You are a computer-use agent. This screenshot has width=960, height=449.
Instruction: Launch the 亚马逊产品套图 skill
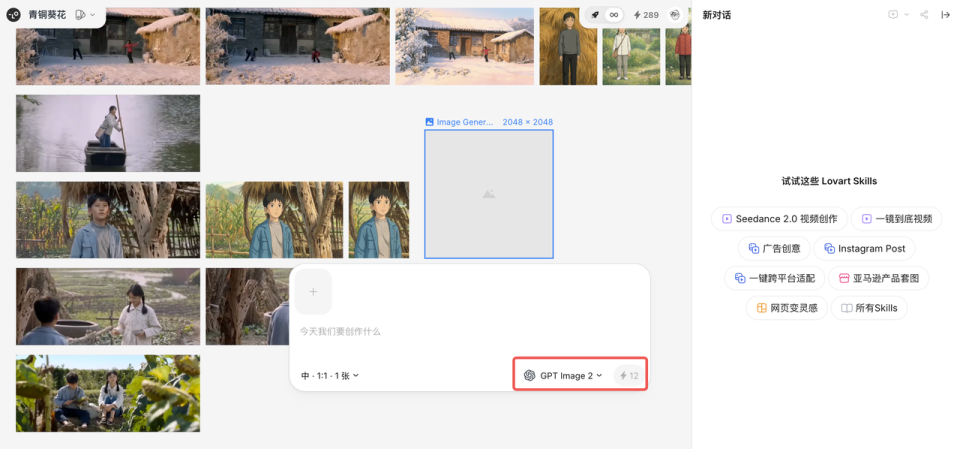[878, 278]
